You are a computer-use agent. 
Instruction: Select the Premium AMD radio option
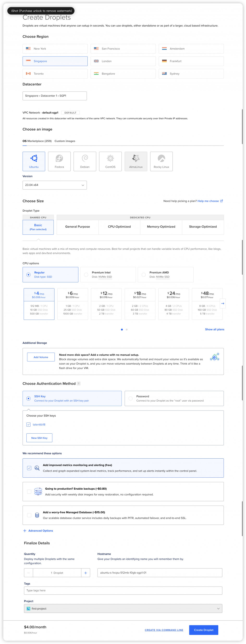coord(144,274)
